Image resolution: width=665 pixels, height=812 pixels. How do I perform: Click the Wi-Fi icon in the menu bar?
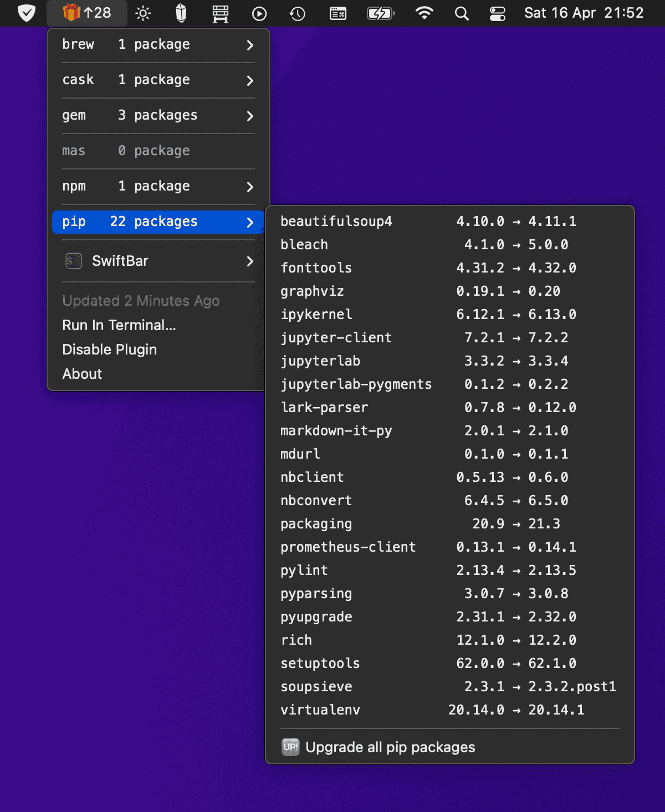click(x=424, y=13)
